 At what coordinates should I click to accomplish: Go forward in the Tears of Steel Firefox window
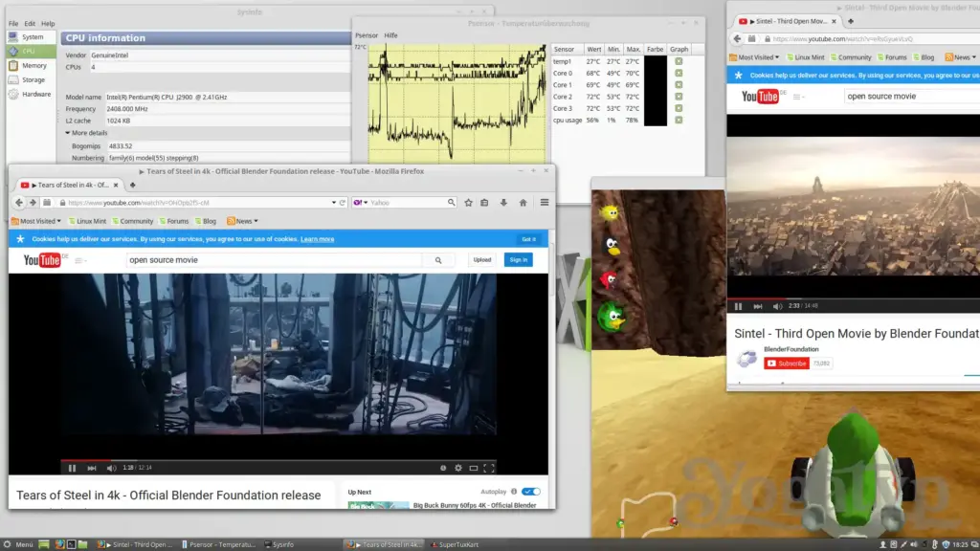coord(33,203)
